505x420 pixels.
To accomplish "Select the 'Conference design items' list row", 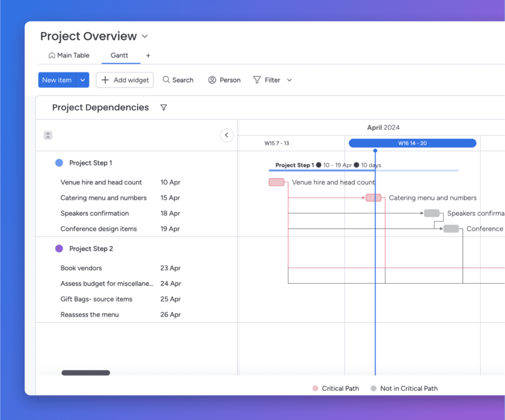I will (x=137, y=229).
